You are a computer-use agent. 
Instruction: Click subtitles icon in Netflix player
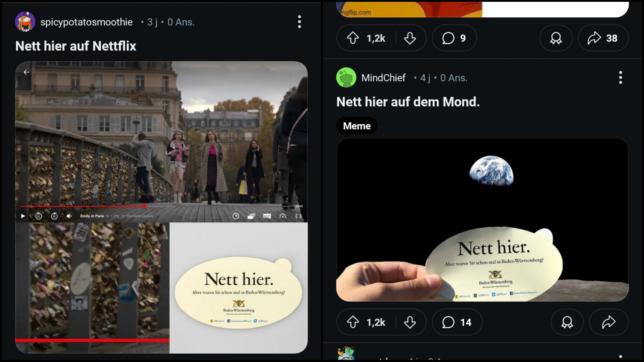[267, 216]
